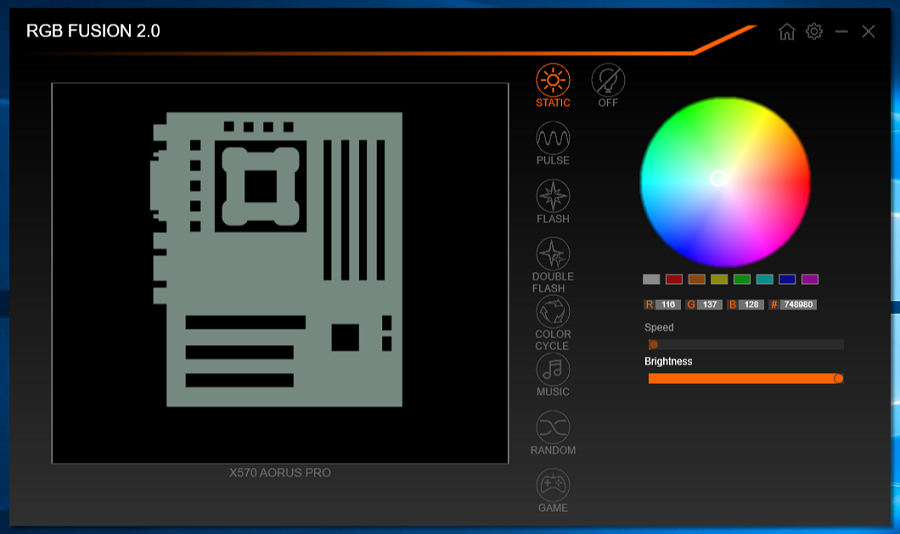Pick the yellow color preset swatch
Image resolution: width=900 pixels, height=534 pixels.
tap(719, 279)
